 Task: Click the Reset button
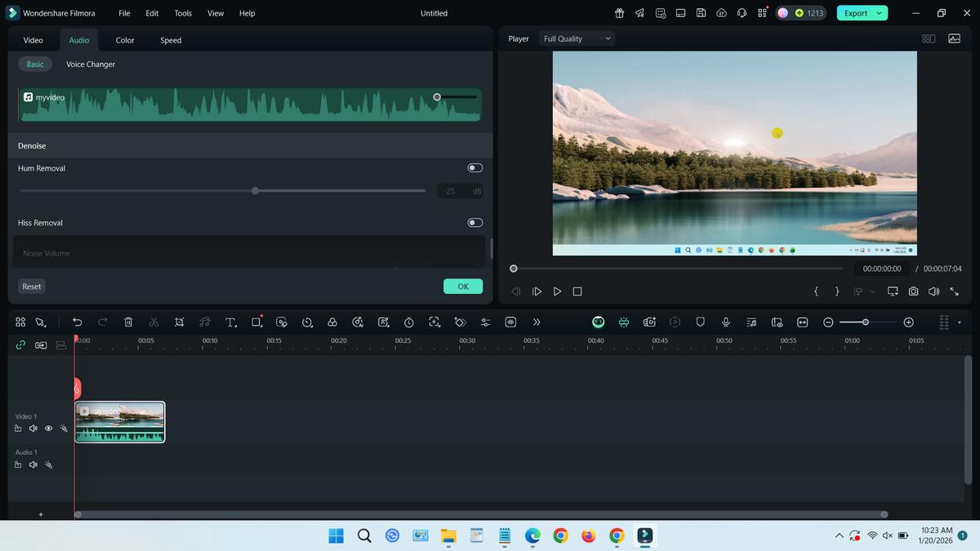31,287
